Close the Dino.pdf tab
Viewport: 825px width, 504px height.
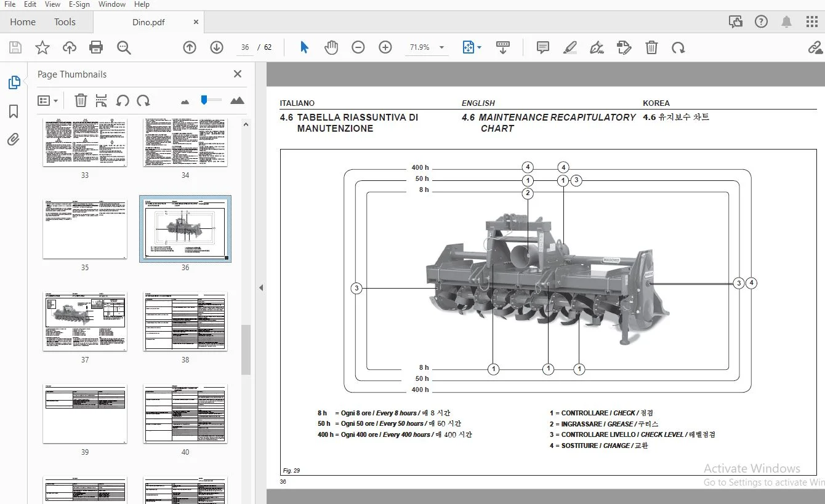click(196, 22)
